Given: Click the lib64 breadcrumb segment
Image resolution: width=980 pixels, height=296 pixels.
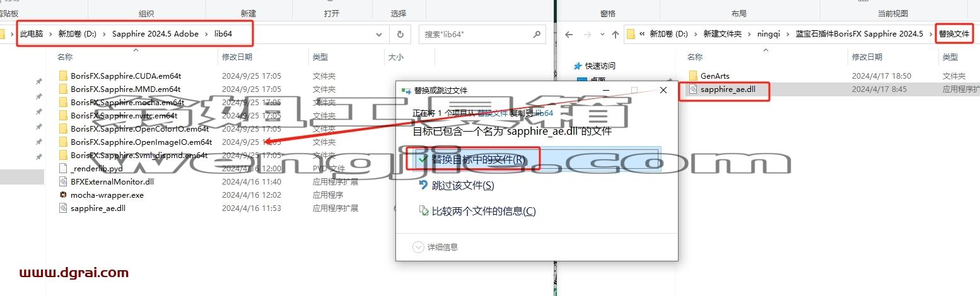Looking at the screenshot, I should 223,34.
